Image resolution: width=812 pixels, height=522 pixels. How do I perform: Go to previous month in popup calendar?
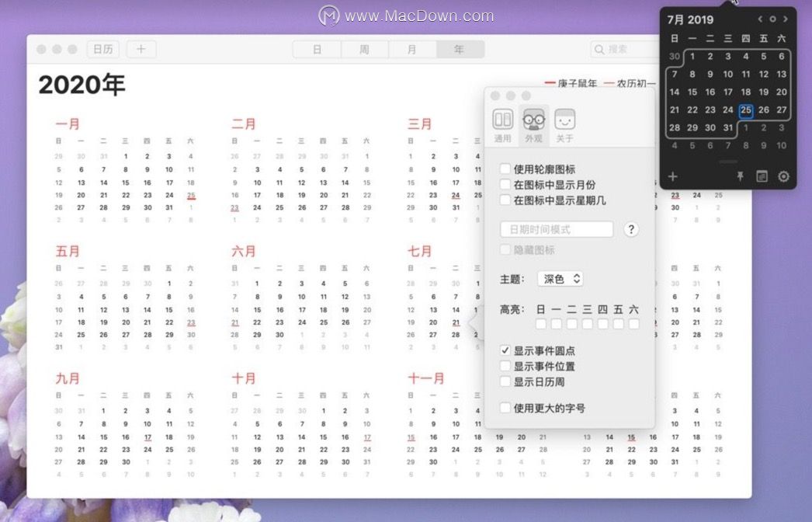pos(760,19)
